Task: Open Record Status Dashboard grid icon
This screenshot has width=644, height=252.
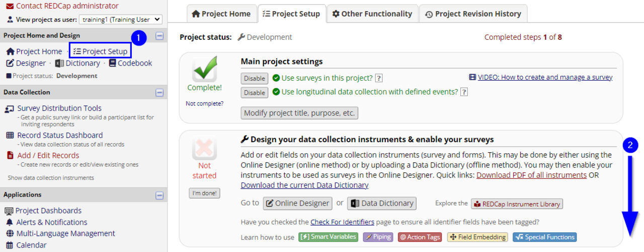Action: (x=10, y=136)
